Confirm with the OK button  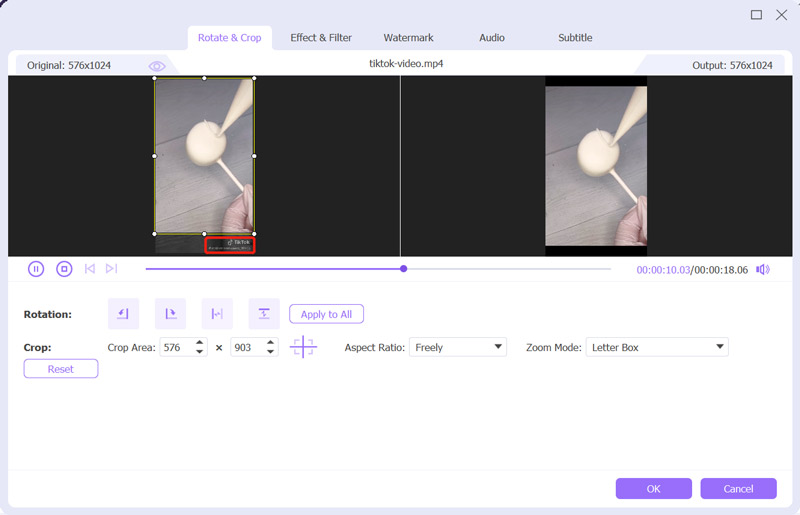click(654, 488)
